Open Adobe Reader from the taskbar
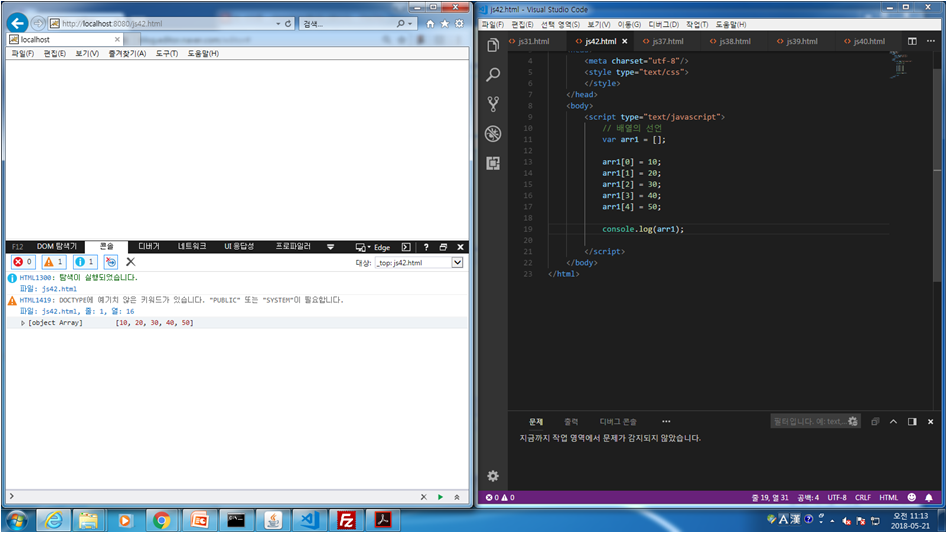The image size is (947, 533). [x=383, y=520]
